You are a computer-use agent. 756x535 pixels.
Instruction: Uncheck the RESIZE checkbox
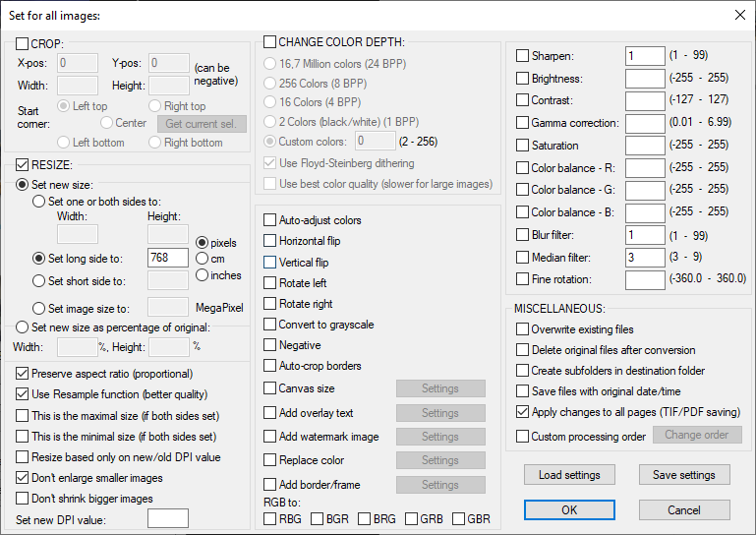(23, 164)
